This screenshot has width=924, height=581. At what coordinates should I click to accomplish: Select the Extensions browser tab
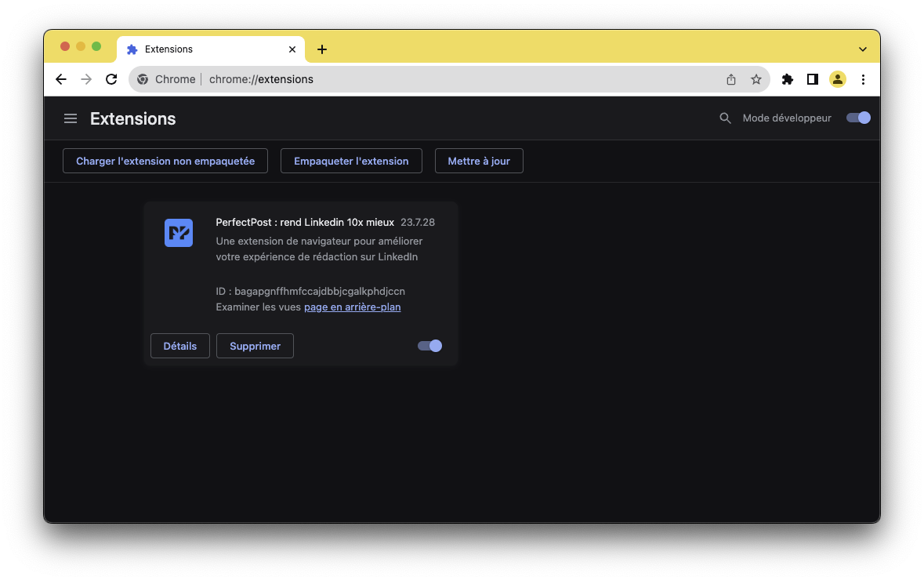click(211, 49)
